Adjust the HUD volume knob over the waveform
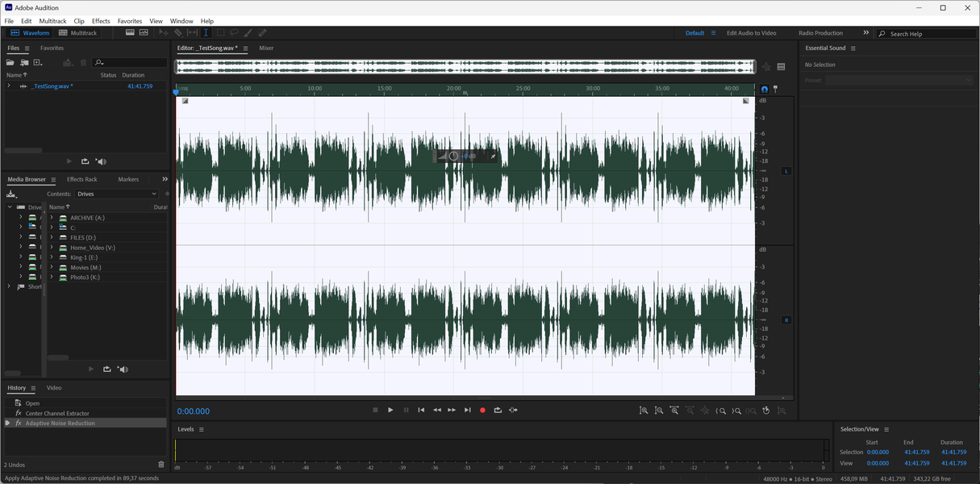The height and width of the screenshot is (484, 980). pyautogui.click(x=453, y=156)
